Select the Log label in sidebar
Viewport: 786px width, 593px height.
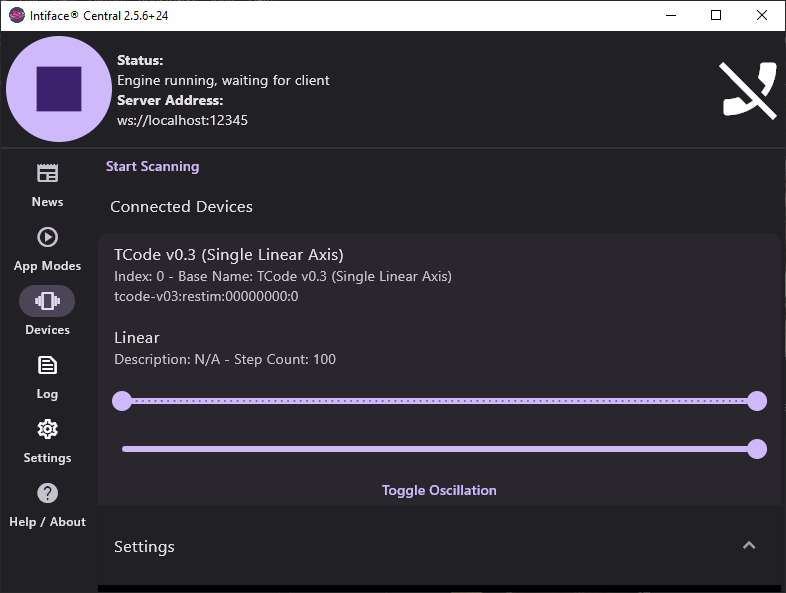pyautogui.click(x=47, y=394)
